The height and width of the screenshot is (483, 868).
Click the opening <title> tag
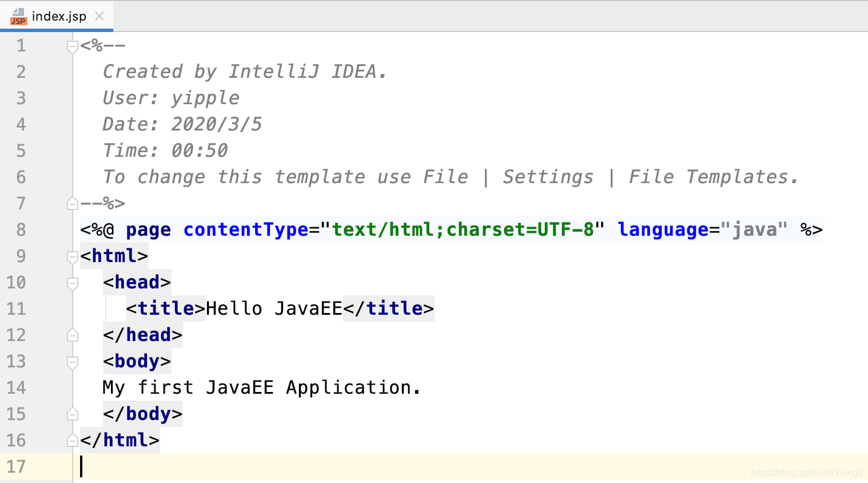[x=166, y=308]
